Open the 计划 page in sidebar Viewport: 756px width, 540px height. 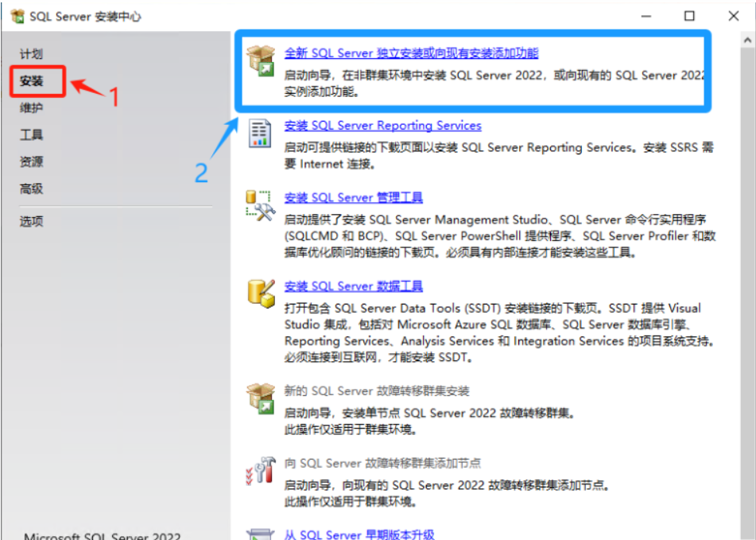coord(31,54)
